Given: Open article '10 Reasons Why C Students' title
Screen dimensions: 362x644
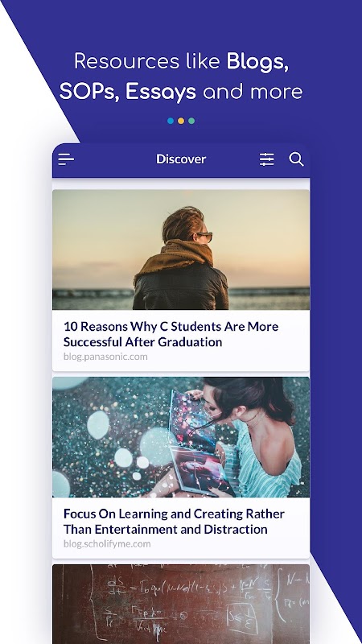Looking at the screenshot, I should (x=171, y=334).
